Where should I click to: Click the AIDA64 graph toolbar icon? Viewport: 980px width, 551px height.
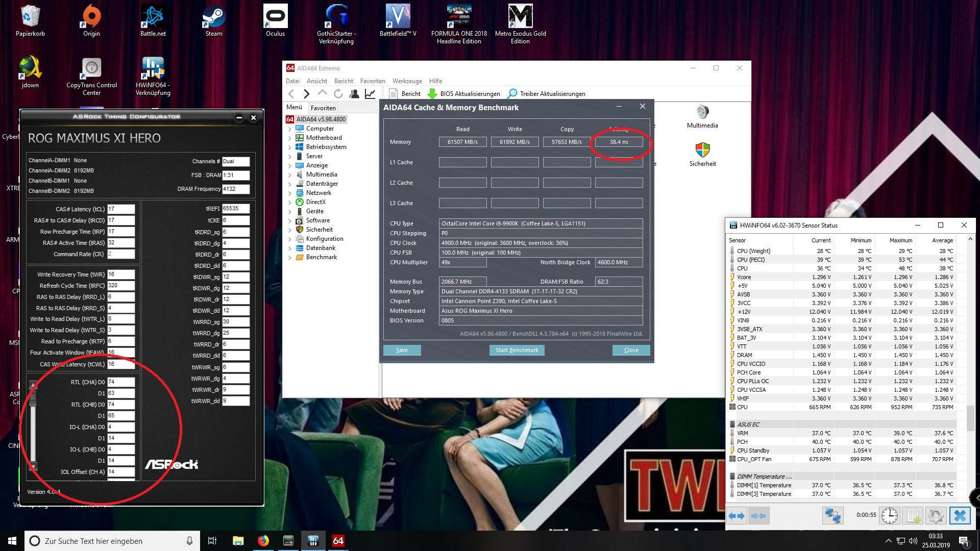pos(370,93)
